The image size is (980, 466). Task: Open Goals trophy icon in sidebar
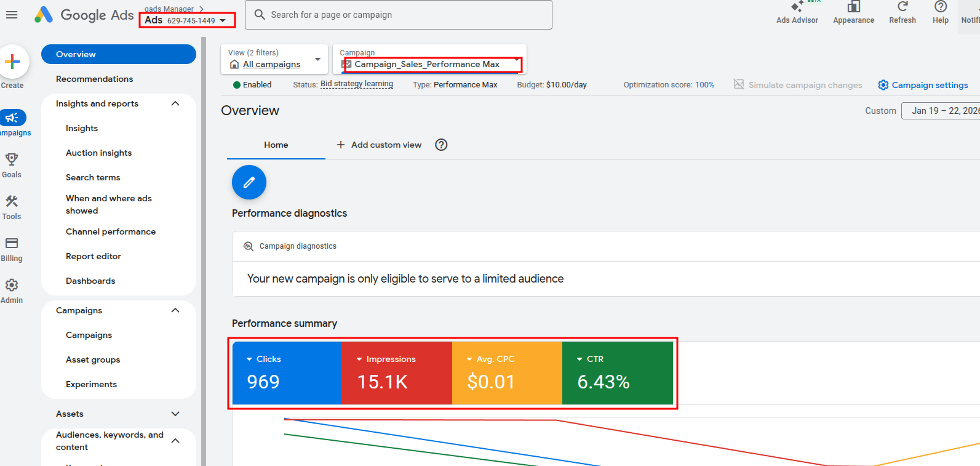coord(12,160)
